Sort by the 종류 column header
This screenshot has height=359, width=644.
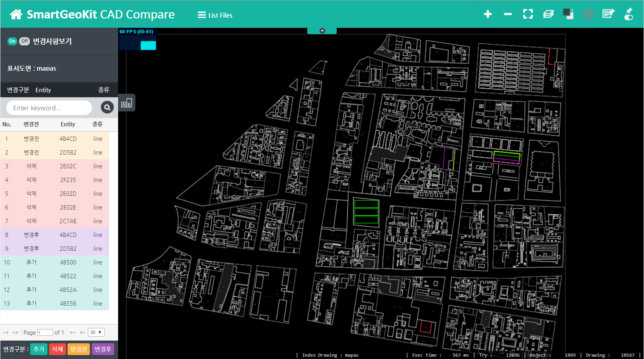97,124
